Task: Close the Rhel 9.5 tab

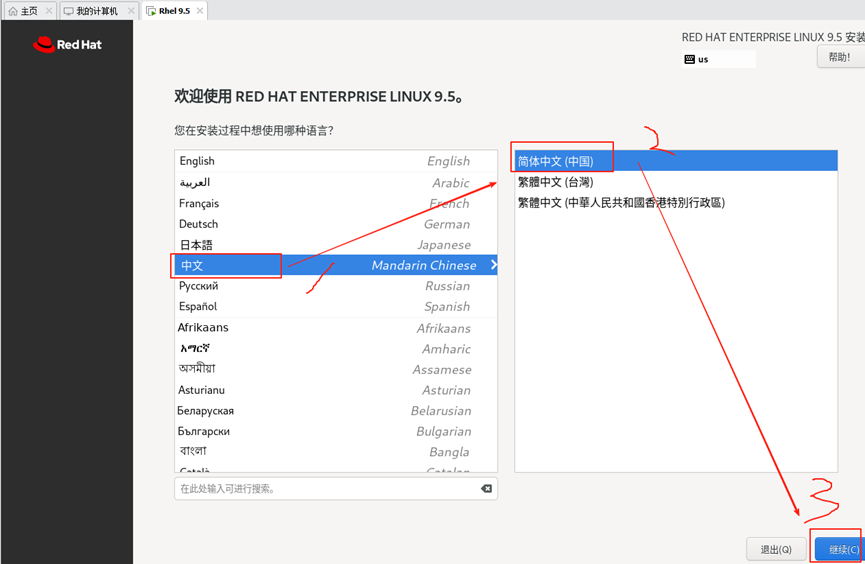Action: click(x=200, y=10)
